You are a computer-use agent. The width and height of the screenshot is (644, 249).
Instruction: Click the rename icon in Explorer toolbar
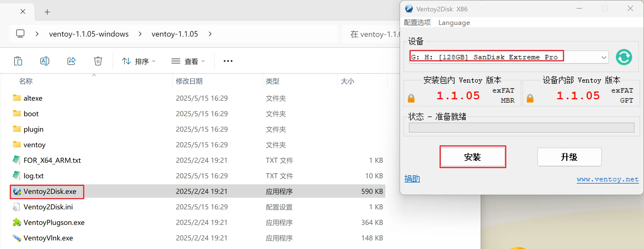coord(45,61)
